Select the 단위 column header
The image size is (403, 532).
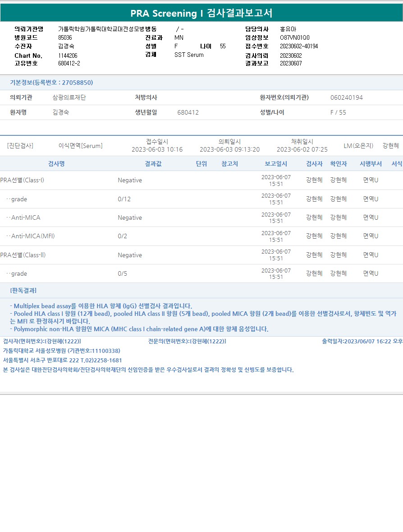201,164
